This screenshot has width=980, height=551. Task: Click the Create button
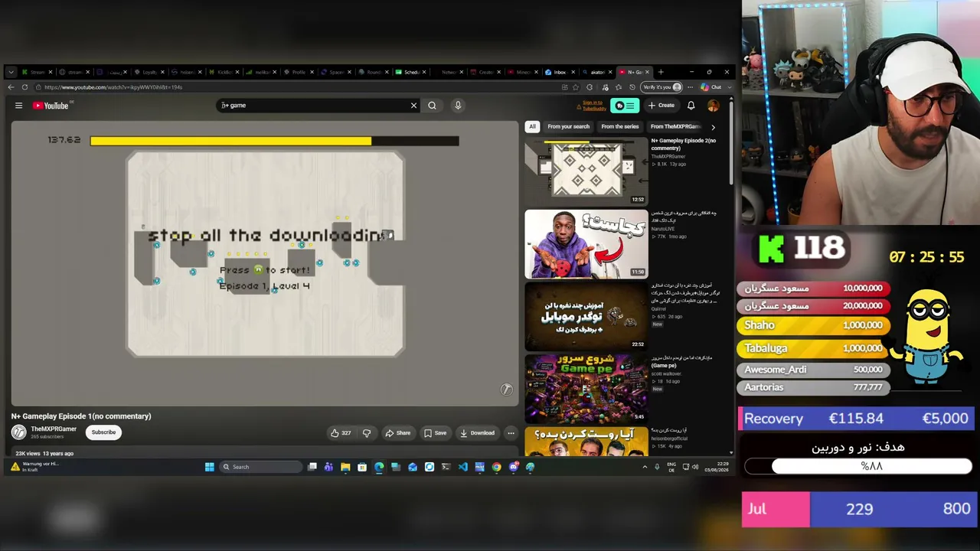661,106
